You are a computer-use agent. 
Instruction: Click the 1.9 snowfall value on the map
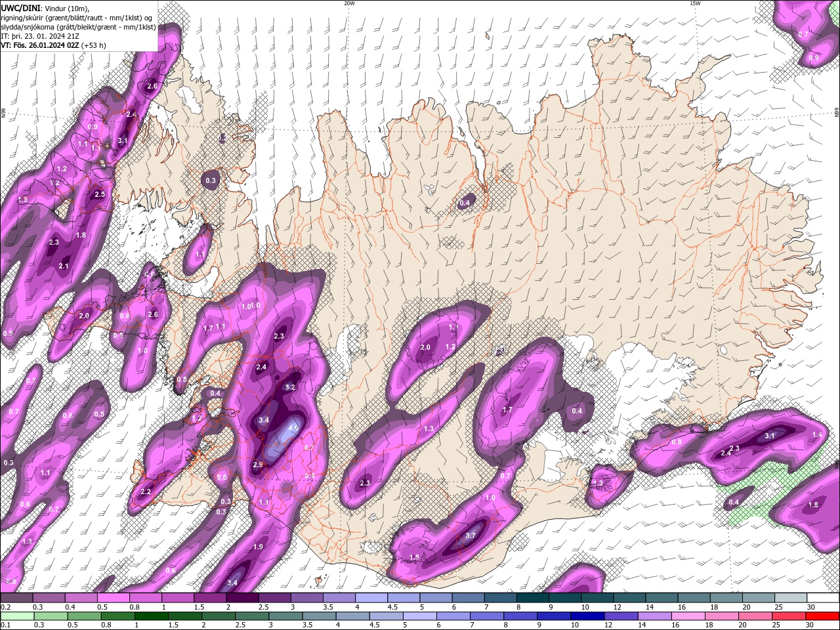259,547
